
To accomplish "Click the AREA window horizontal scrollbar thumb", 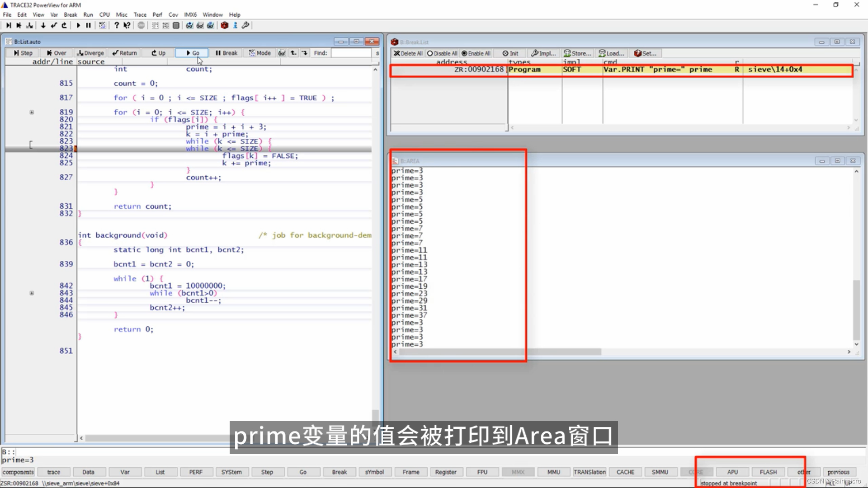I will tap(500, 352).
